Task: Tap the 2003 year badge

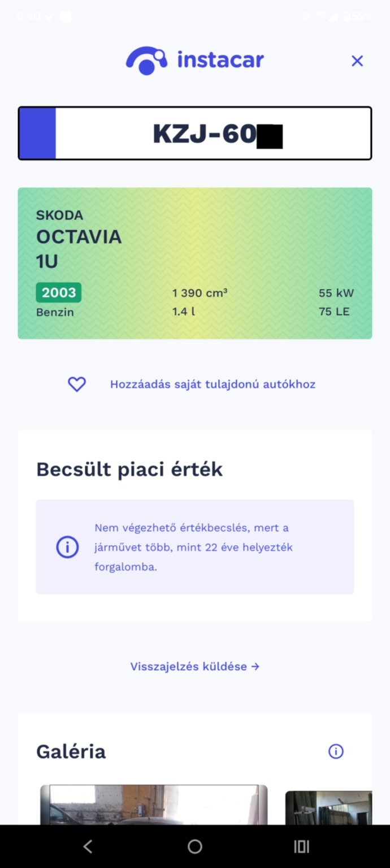Action: (59, 292)
